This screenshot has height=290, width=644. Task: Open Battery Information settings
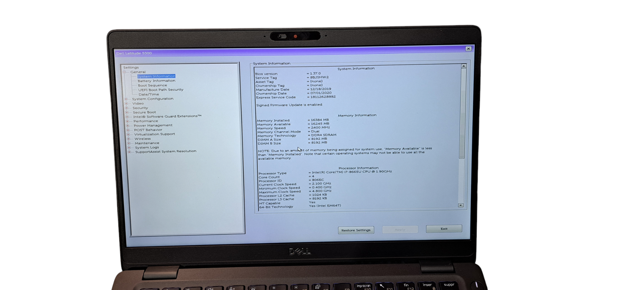click(x=156, y=81)
